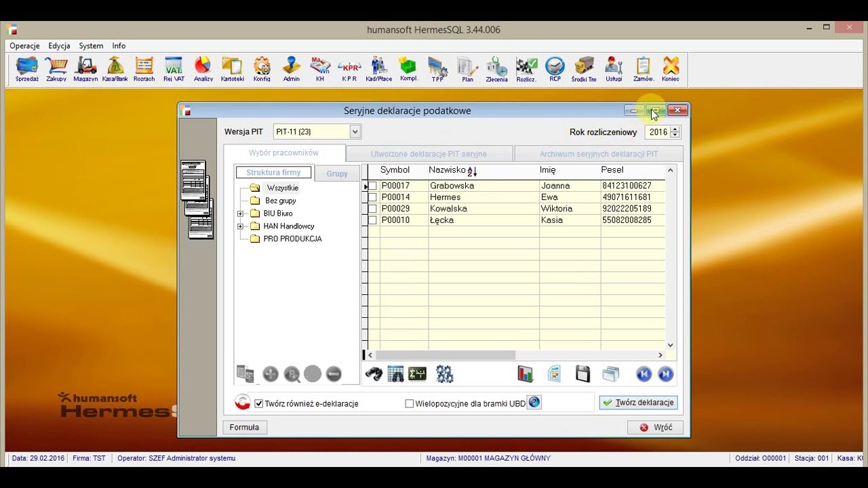Open the Analizy pie chart icon
The width and height of the screenshot is (868, 488).
pyautogui.click(x=203, y=70)
